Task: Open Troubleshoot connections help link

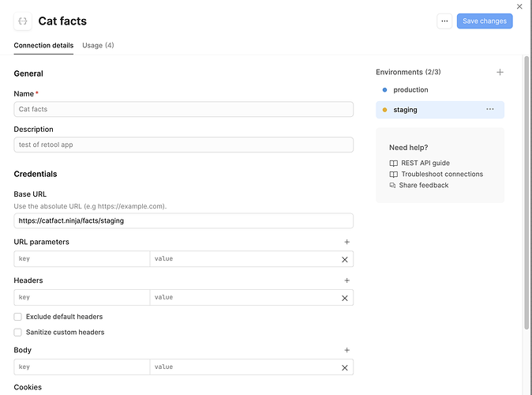Action: coord(442,174)
